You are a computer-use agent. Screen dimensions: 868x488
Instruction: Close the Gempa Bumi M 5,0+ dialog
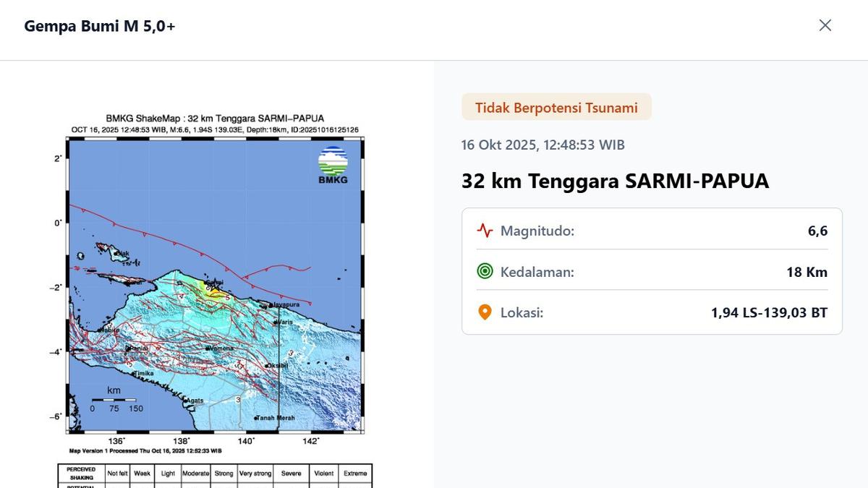[825, 25]
